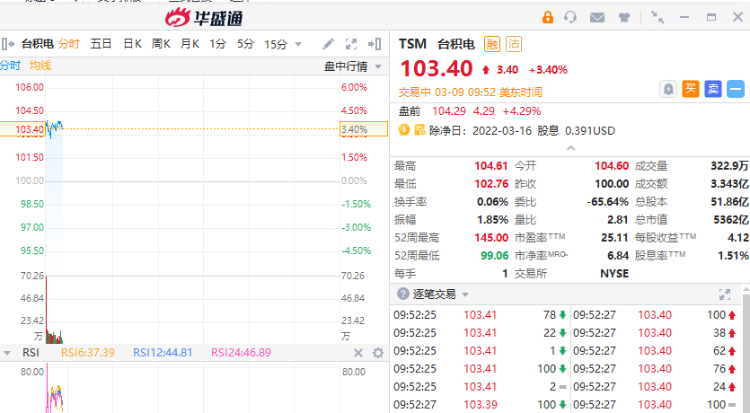This screenshot has width=750, height=413.
Task: Toggle the 分时 line legend
Action: [x=10, y=65]
